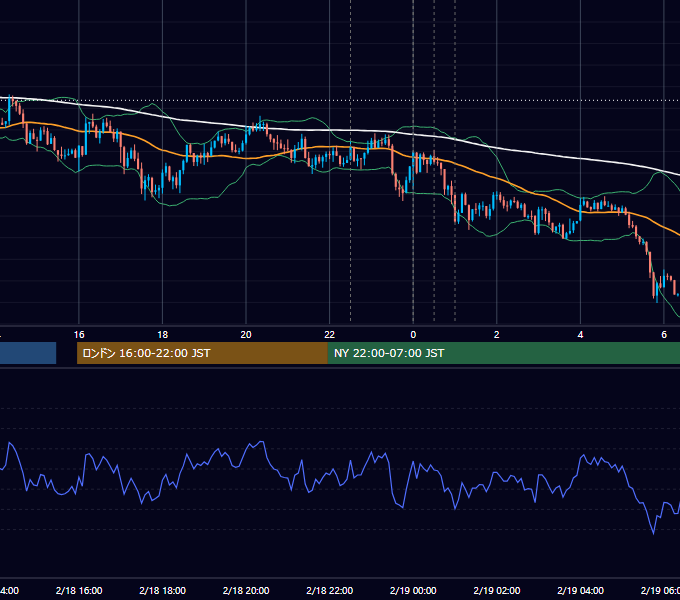The image size is (680, 600).
Task: Click the blue session bar left of ロンドン
Action: pos(28,353)
